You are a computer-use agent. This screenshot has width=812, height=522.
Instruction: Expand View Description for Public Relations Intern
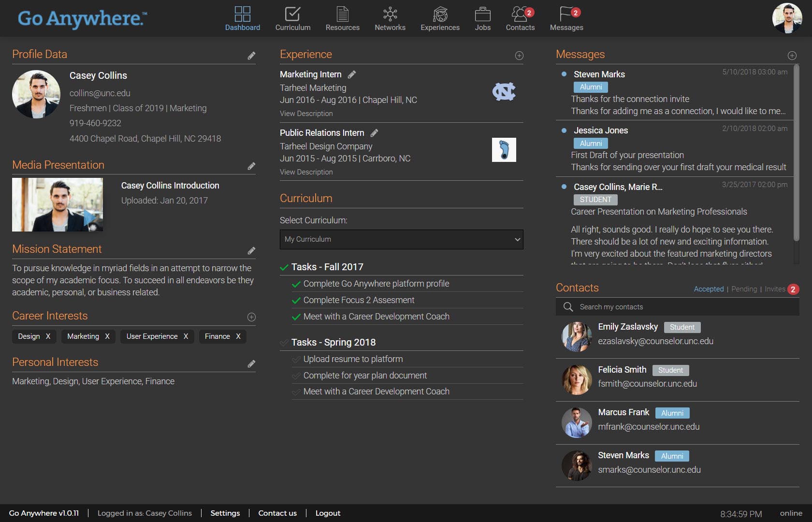coord(306,172)
